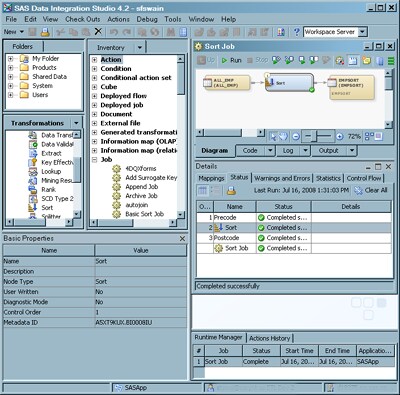Click the yellow sticky note icon

(x=367, y=61)
